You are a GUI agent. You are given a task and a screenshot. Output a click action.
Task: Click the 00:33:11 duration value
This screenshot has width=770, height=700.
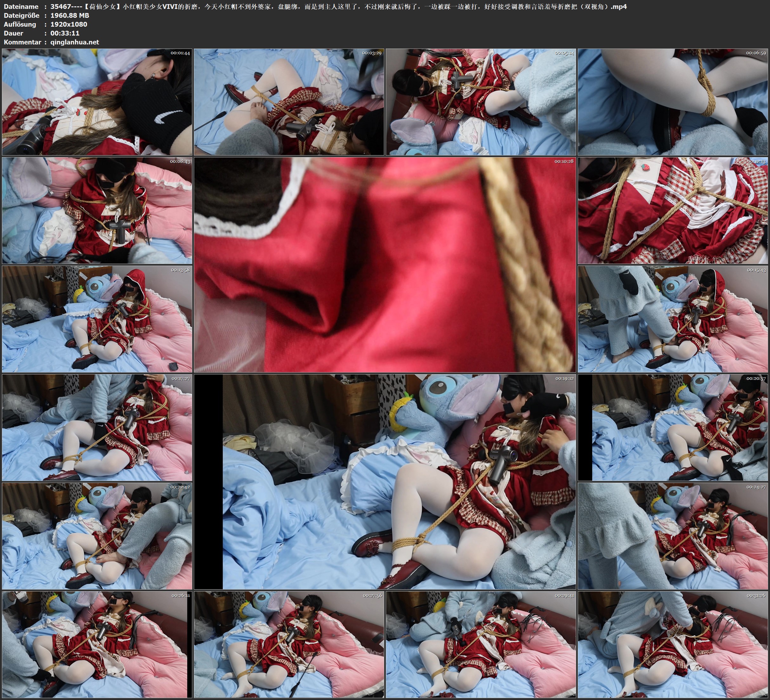click(x=65, y=33)
